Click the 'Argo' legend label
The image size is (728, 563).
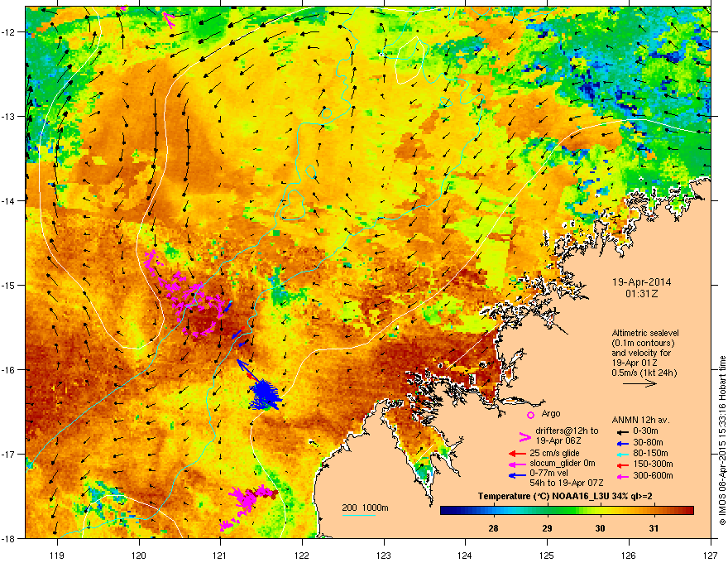tap(551, 413)
